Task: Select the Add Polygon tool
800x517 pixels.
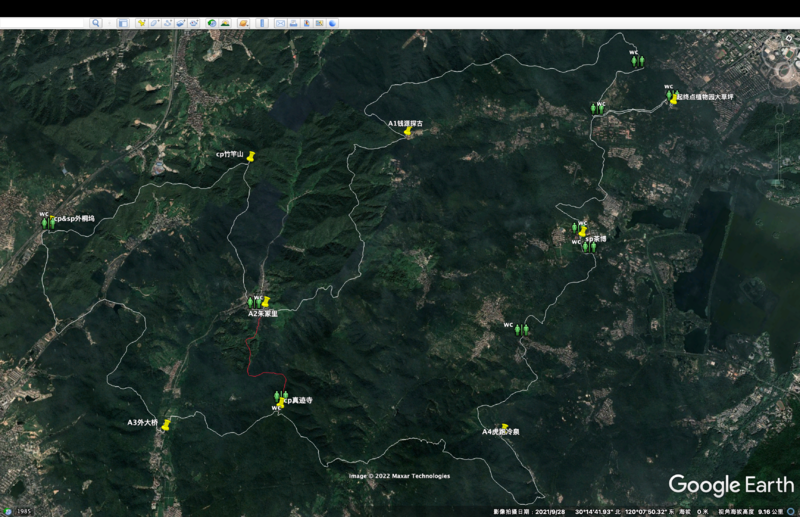Action: 155,22
